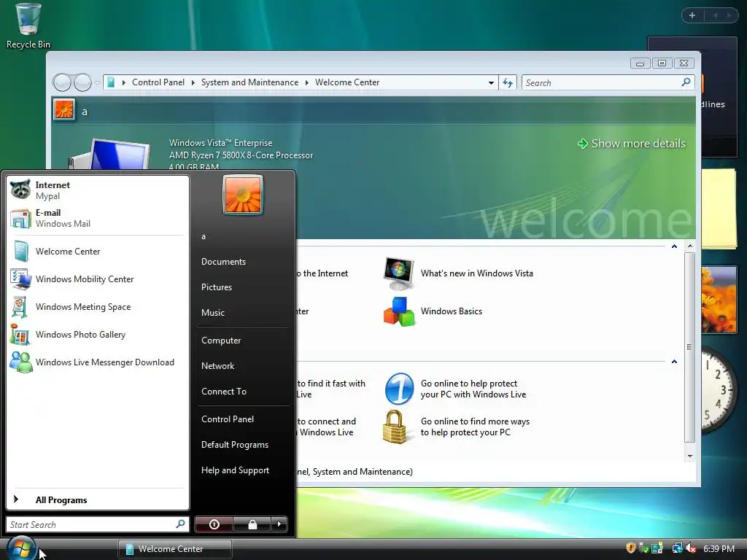This screenshot has width=747, height=560.
Task: Click the Welcome Center vertical scrollbar thumb
Action: (690, 347)
